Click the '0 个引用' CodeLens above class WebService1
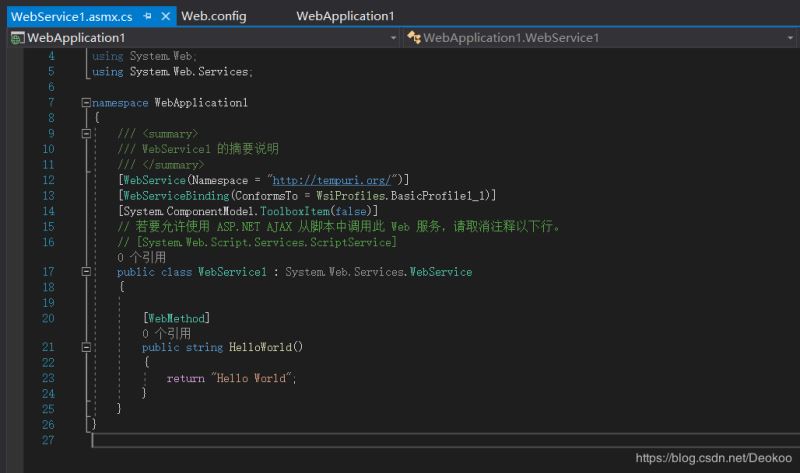 click(x=141, y=257)
